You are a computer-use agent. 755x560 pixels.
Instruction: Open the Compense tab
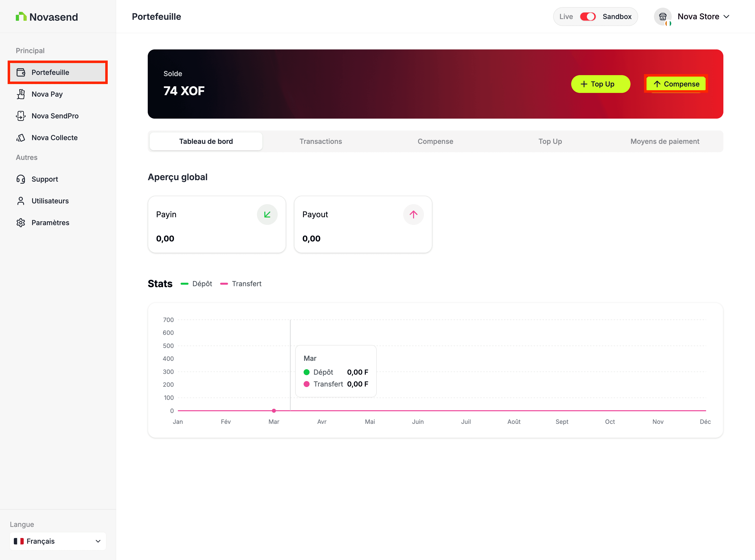click(x=436, y=141)
